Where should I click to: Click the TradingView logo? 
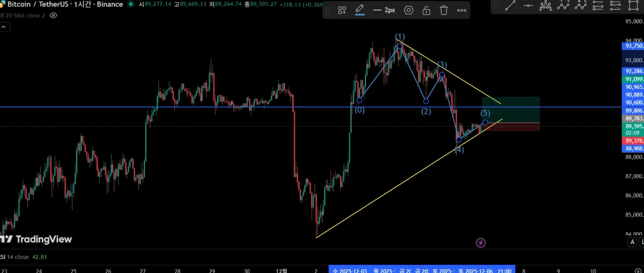pos(36,239)
